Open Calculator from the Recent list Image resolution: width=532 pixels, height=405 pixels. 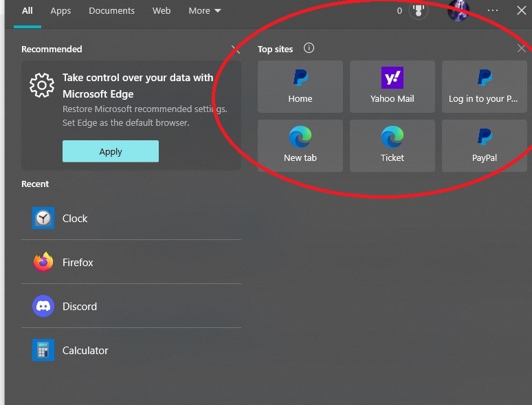pos(131,350)
